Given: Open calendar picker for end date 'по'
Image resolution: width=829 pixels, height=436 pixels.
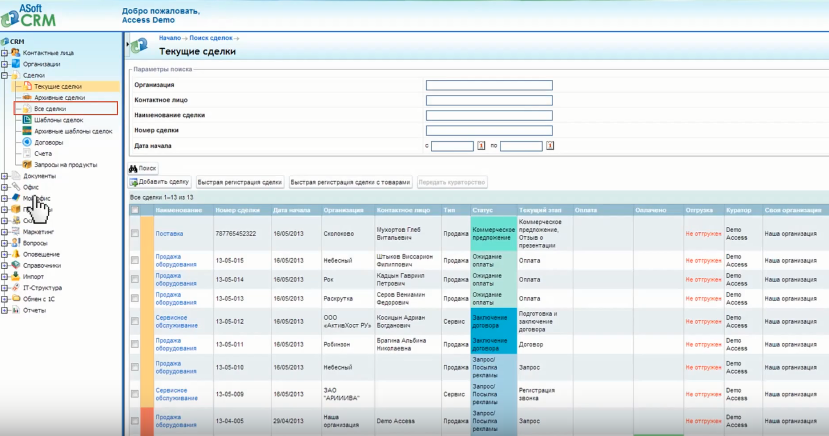Looking at the screenshot, I should [550, 146].
